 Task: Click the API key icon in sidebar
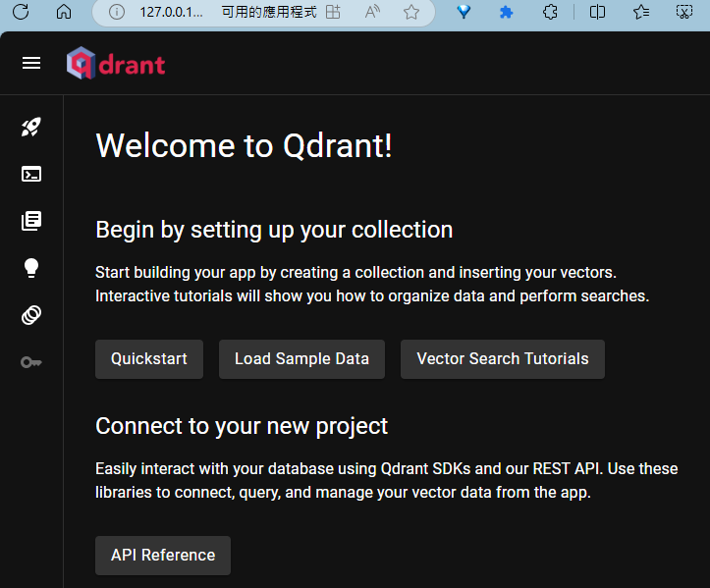click(x=31, y=362)
